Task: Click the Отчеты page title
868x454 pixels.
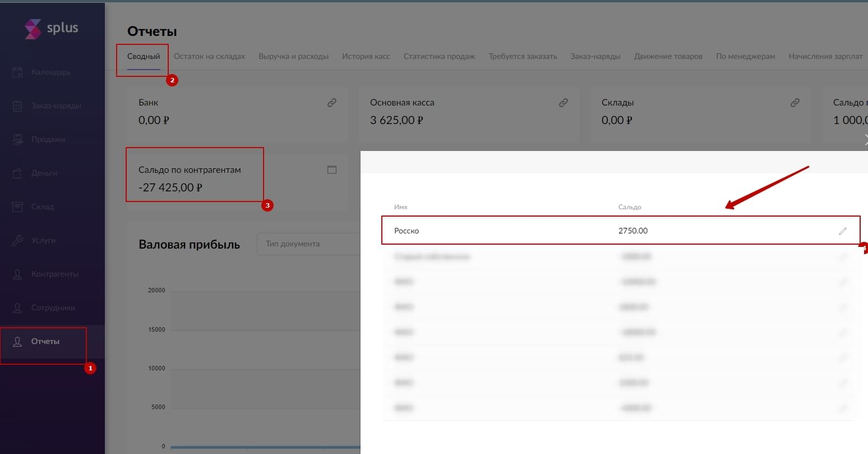Action: pos(152,31)
